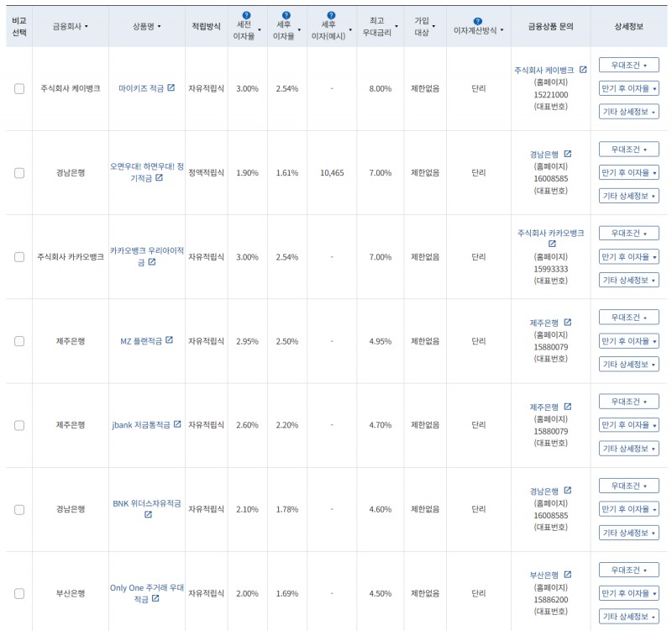The width and height of the screenshot is (672, 631).
Task: Open the 오면우대! 하면우대! 정기적금 product link
Action: click(x=146, y=172)
